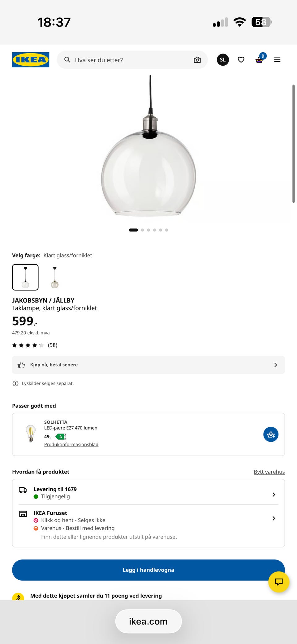
Task: Click Legg i handlevogna button
Action: 148,570
